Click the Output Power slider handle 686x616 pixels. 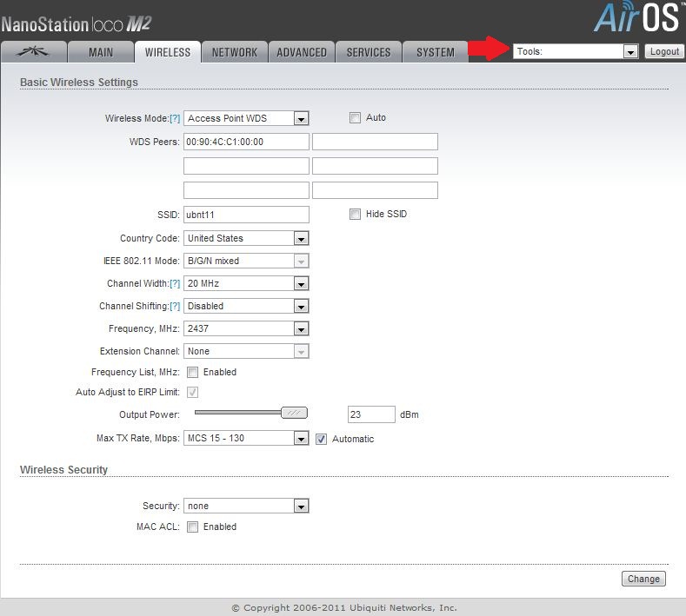point(296,414)
